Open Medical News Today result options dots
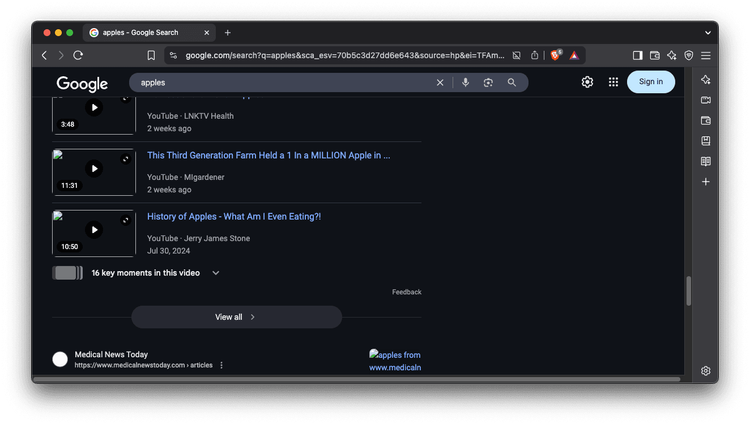Screen dimensions: 750x425 (221, 365)
